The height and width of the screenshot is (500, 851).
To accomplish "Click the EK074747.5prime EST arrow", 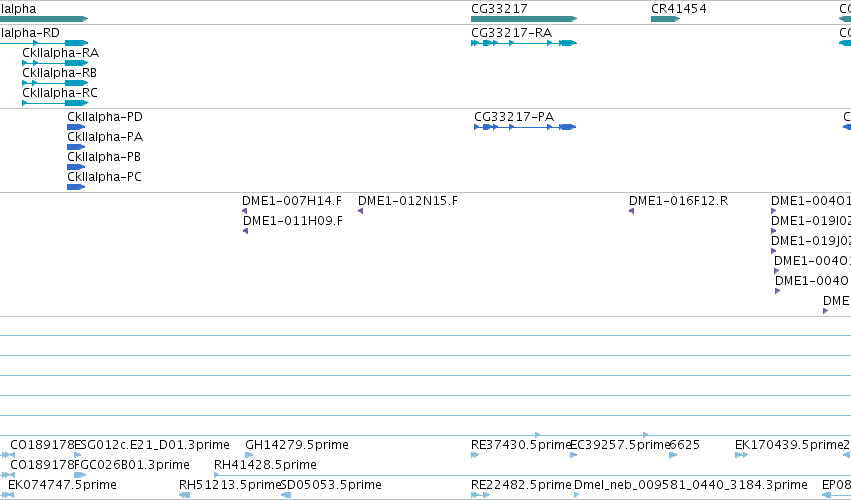I will (8, 495).
